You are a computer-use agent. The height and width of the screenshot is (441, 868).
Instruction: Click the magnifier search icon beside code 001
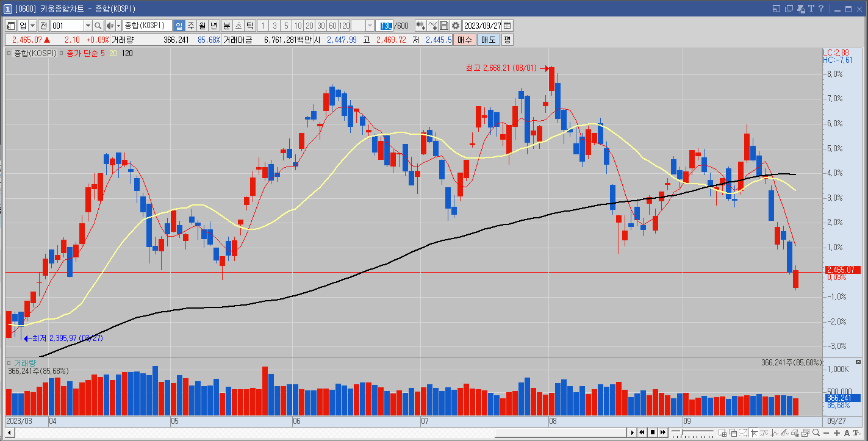[98, 26]
